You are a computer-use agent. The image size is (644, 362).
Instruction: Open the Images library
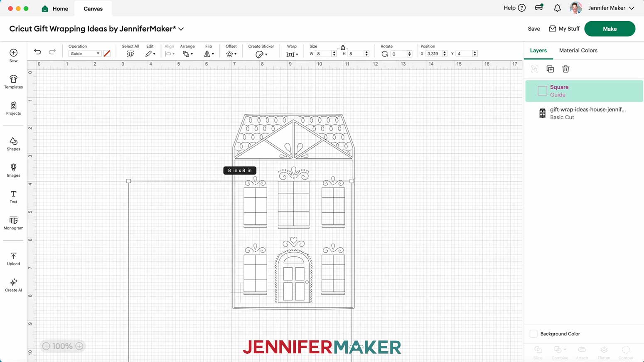click(13, 170)
